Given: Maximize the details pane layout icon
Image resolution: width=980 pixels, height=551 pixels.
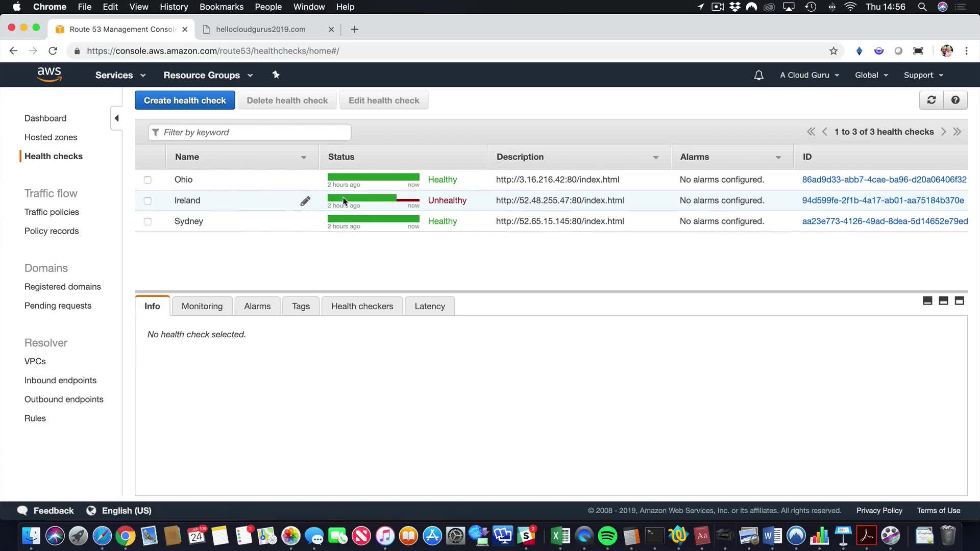Looking at the screenshot, I should coord(959,301).
